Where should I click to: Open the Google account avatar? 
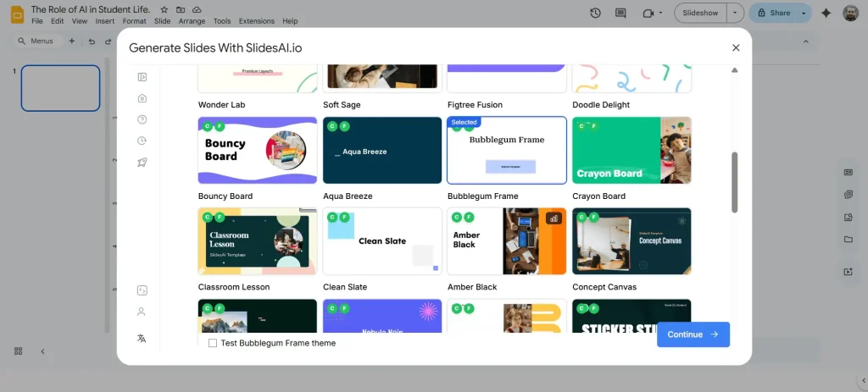coord(850,13)
